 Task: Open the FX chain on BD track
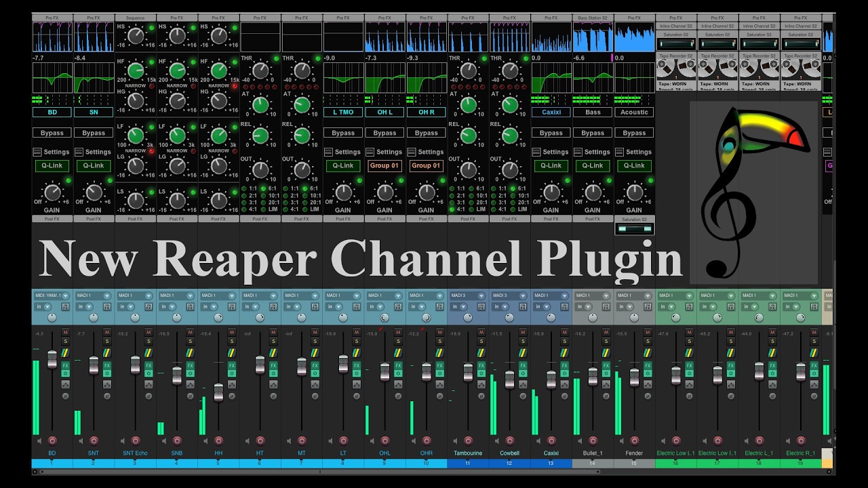66,365
